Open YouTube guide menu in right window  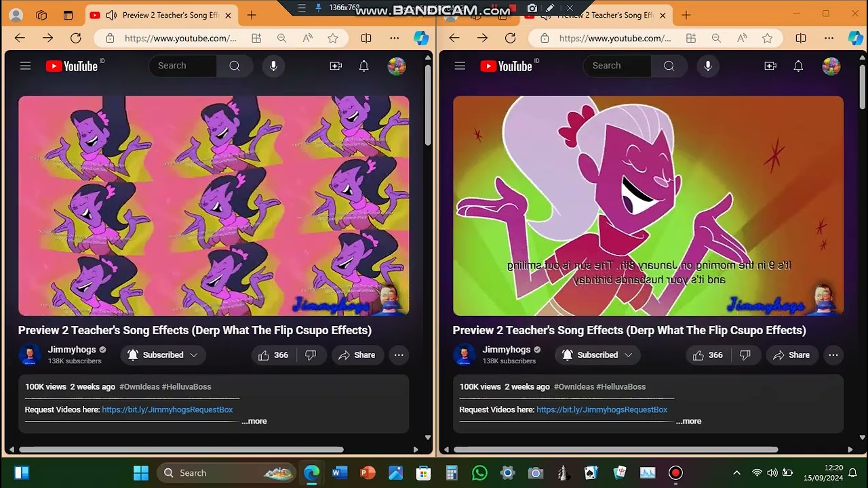coord(460,66)
